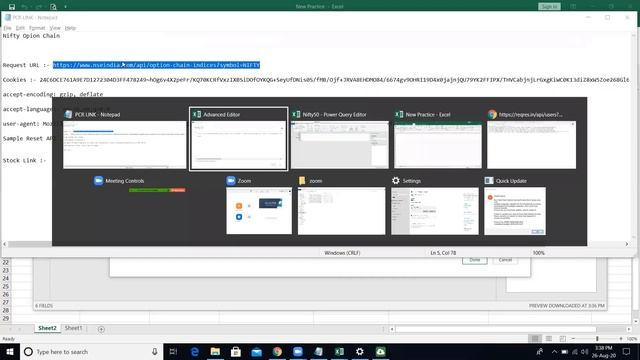This screenshot has width=640, height=360.
Task: Open Excel from taskbar
Action: (339, 351)
